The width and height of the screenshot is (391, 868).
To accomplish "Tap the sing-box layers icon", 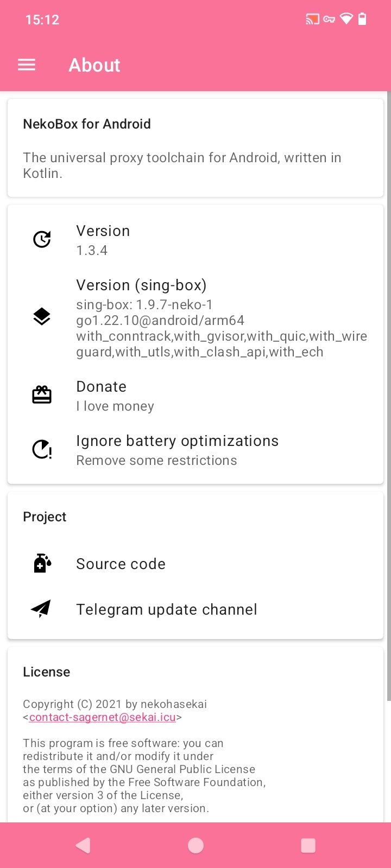I will tap(42, 316).
